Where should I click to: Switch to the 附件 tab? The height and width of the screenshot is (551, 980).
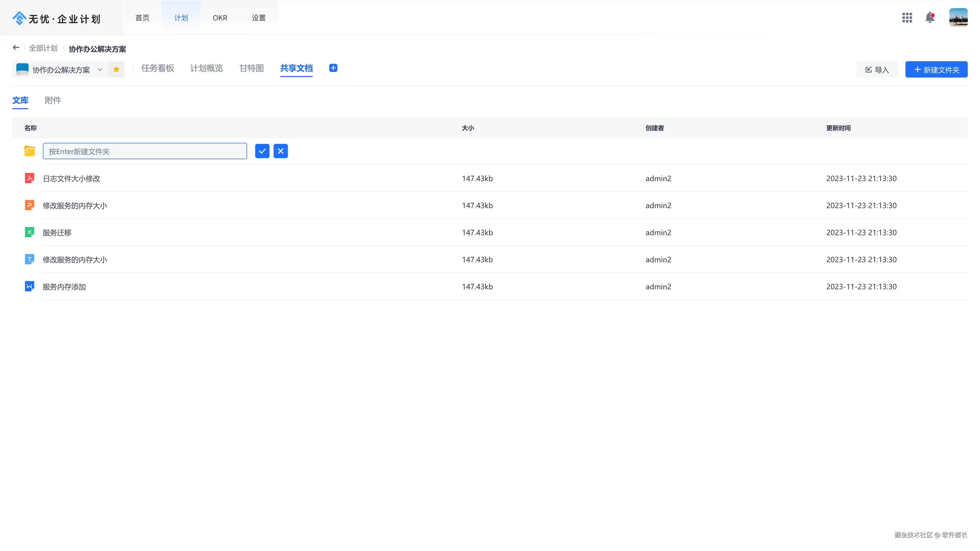point(53,100)
